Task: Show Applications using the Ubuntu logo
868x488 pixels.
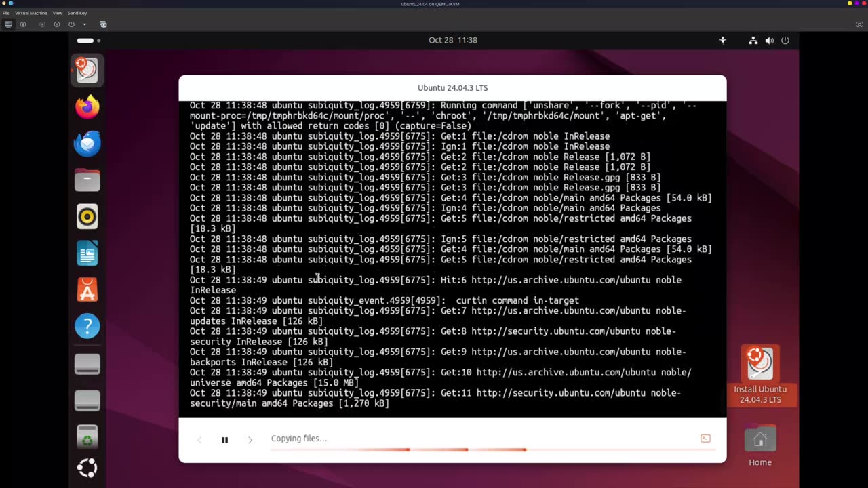Action: click(x=87, y=468)
